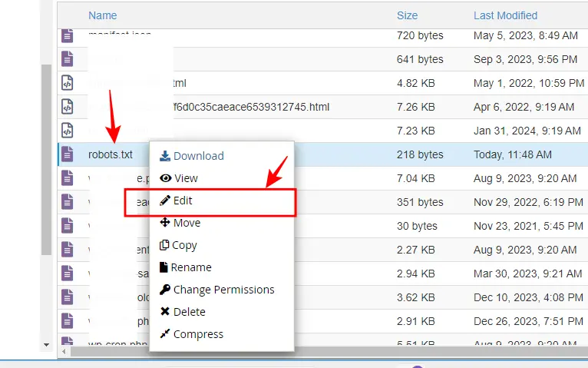Click the date May 1, 2022, 10:59 PM

529,83
